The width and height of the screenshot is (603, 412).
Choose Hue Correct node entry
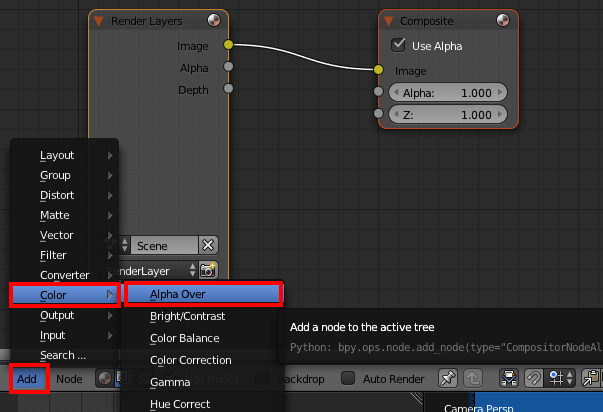[203, 404]
